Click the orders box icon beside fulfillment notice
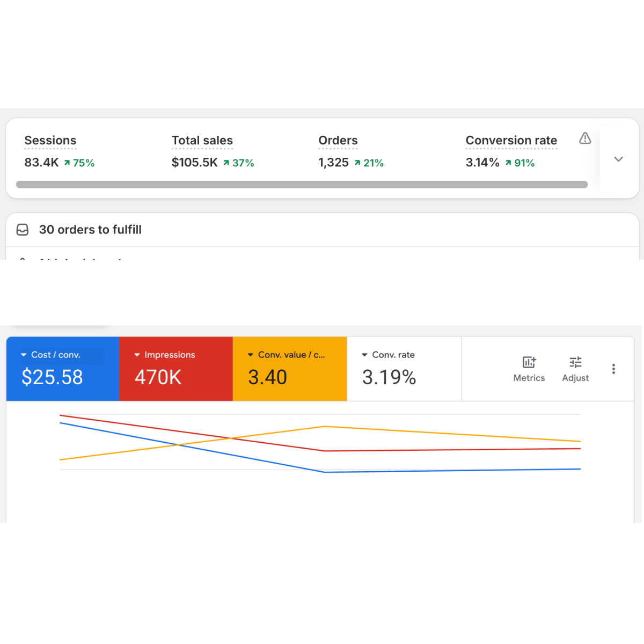644x644 pixels. coord(23,230)
